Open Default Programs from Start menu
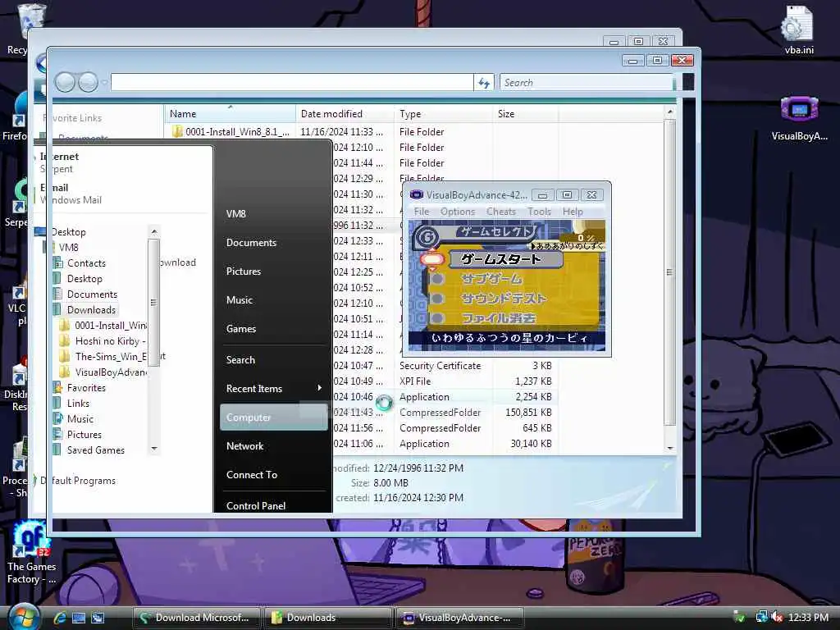 point(78,481)
